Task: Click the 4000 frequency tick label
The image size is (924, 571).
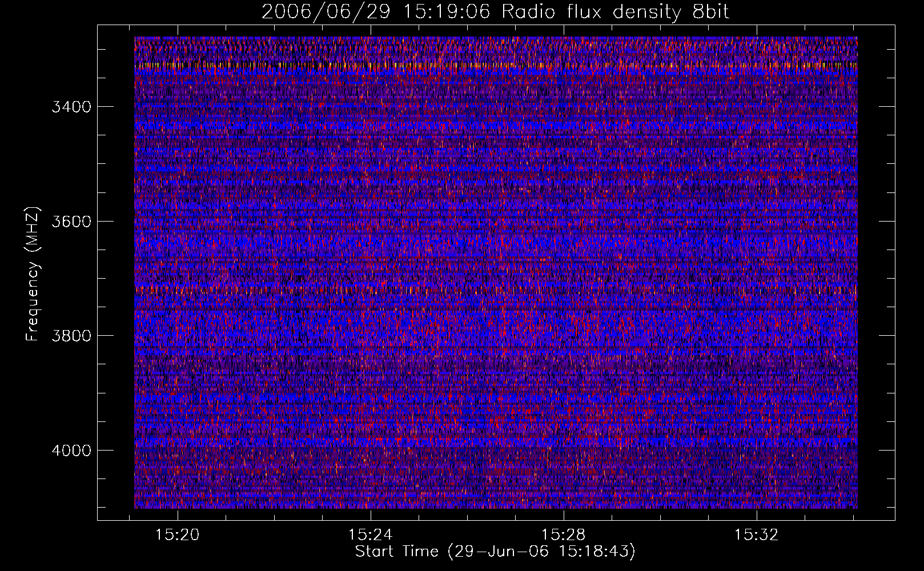Action: click(71, 451)
